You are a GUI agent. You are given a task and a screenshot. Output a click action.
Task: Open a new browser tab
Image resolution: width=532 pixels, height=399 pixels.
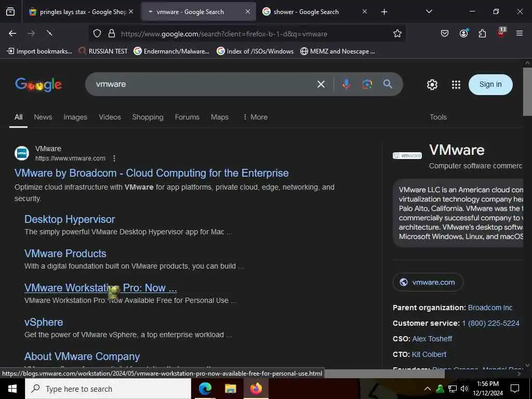click(x=384, y=12)
